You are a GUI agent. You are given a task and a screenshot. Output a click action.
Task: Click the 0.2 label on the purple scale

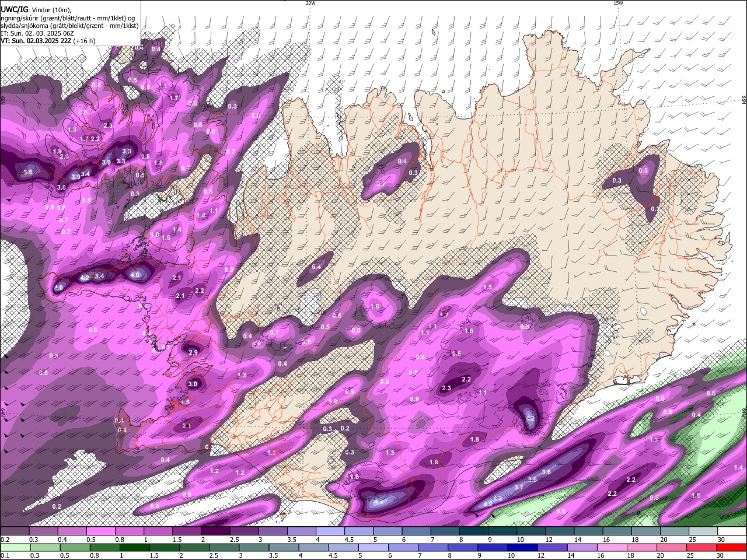click(x=5, y=540)
